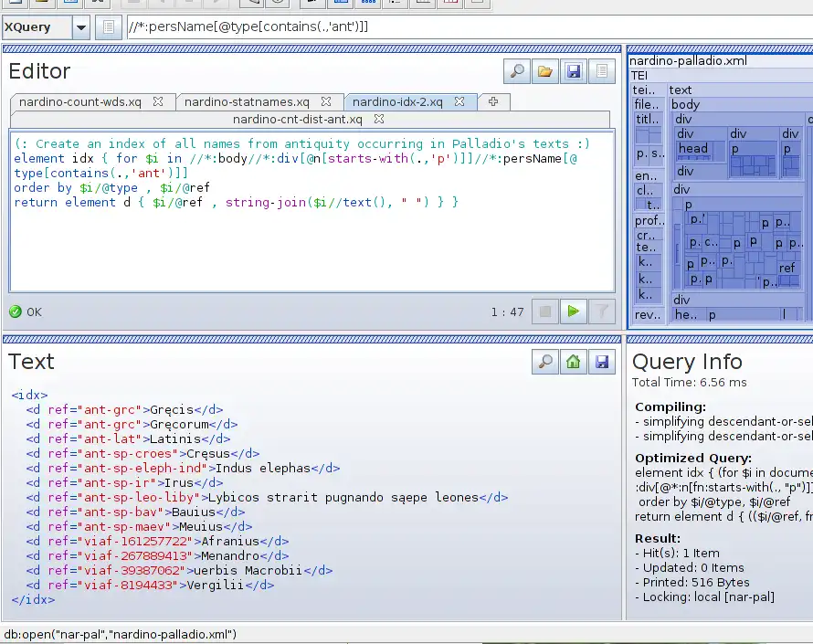813x644 pixels.
Task: Open a file using Editor's folder icon
Action: tap(545, 71)
